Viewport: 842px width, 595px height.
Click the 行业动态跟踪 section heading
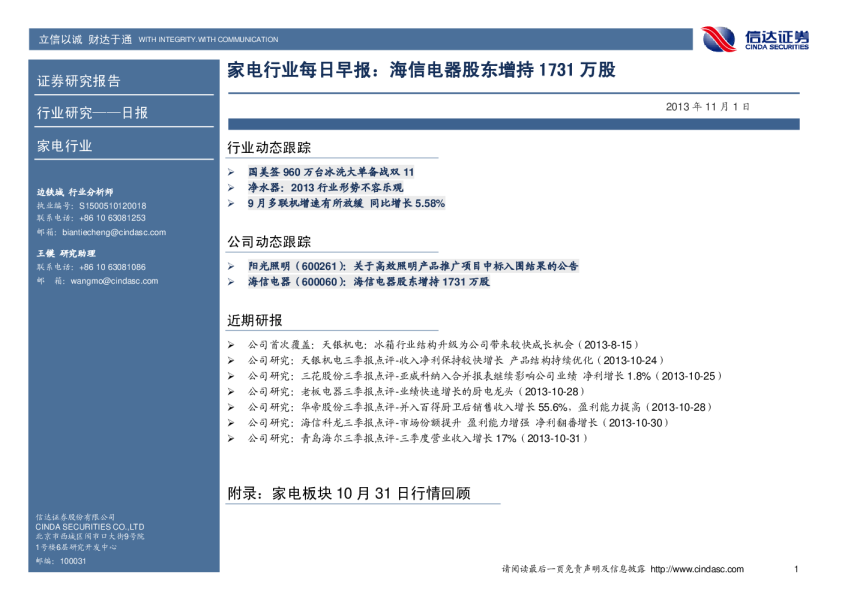[269, 148]
